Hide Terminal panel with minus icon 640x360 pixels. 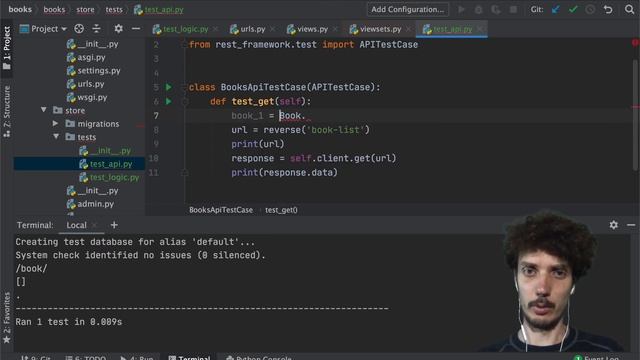pyautogui.click(x=631, y=225)
